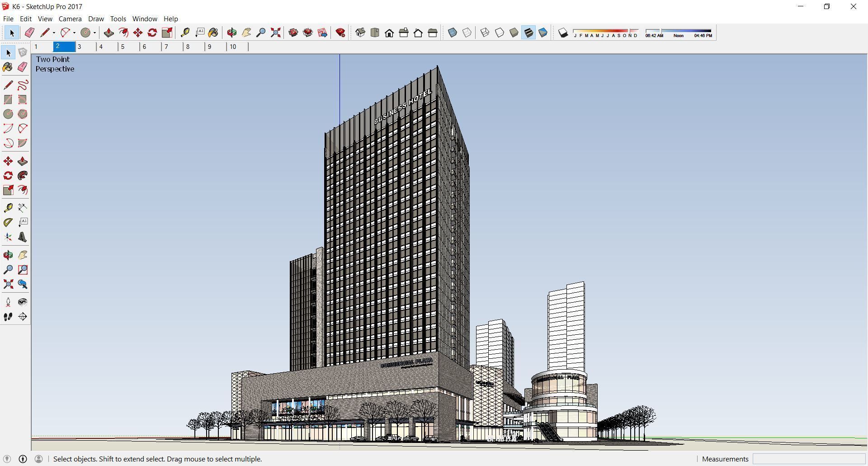
Task: Enable Shaded face style
Action: tap(514, 33)
